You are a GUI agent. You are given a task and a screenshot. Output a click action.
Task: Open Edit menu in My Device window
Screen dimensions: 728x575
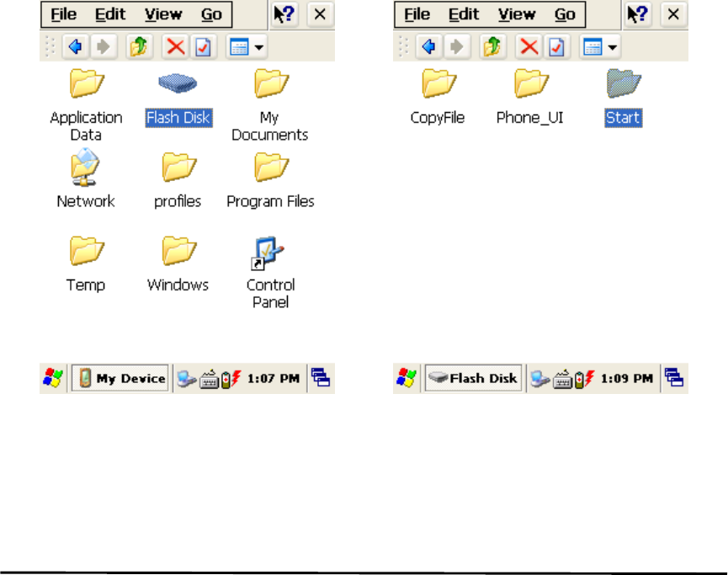point(110,14)
